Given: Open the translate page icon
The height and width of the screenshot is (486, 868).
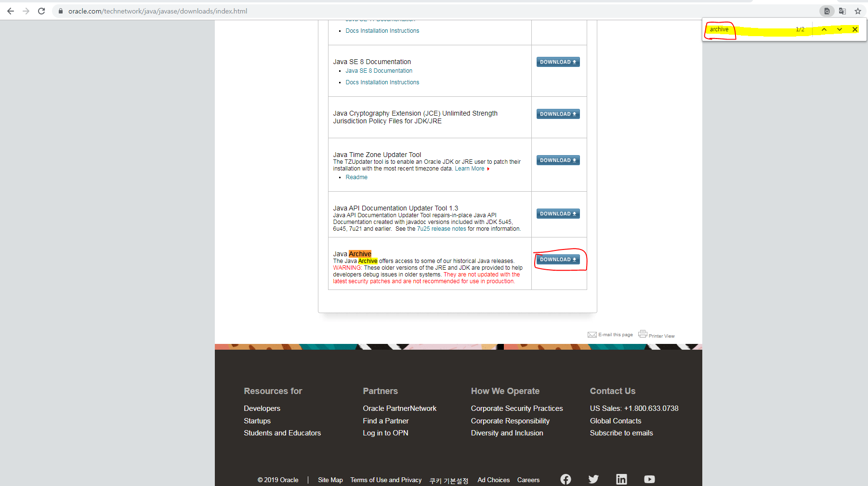Looking at the screenshot, I should (x=842, y=11).
